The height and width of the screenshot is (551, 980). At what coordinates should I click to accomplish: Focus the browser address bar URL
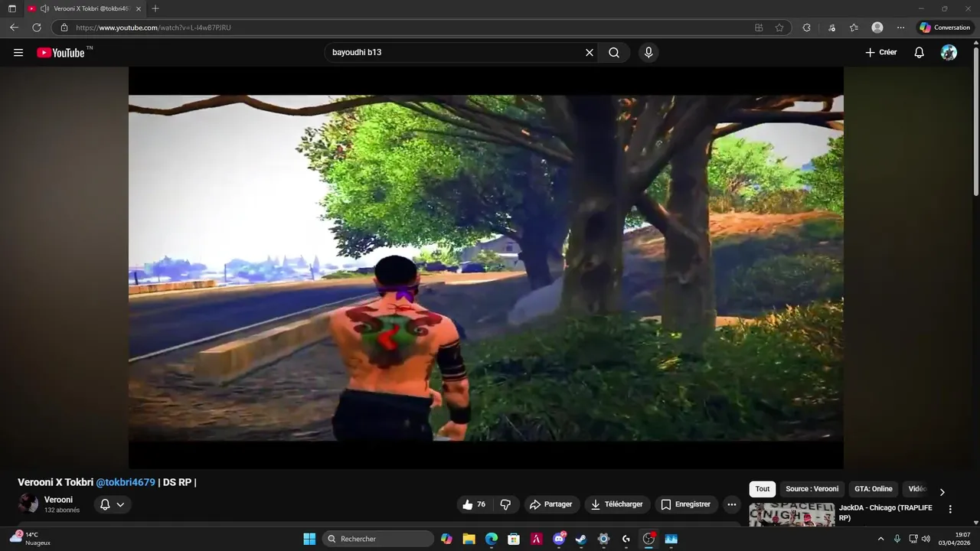click(153, 28)
